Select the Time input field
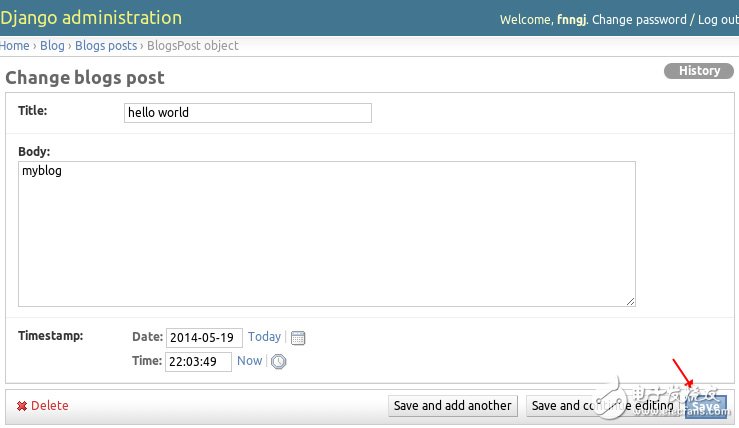The height and width of the screenshot is (428, 739). [199, 362]
